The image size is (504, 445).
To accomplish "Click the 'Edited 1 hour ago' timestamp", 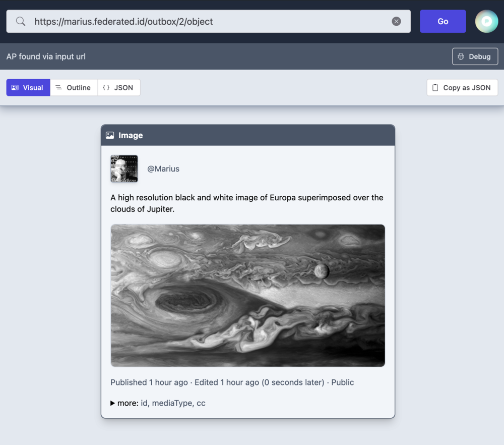I will (x=226, y=382).
